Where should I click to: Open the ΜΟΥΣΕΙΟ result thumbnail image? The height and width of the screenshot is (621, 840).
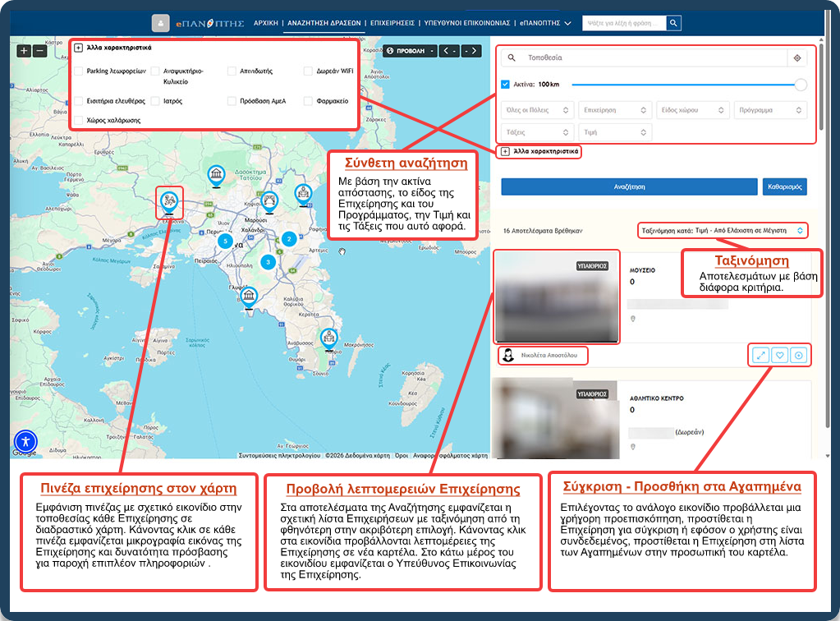pos(556,297)
